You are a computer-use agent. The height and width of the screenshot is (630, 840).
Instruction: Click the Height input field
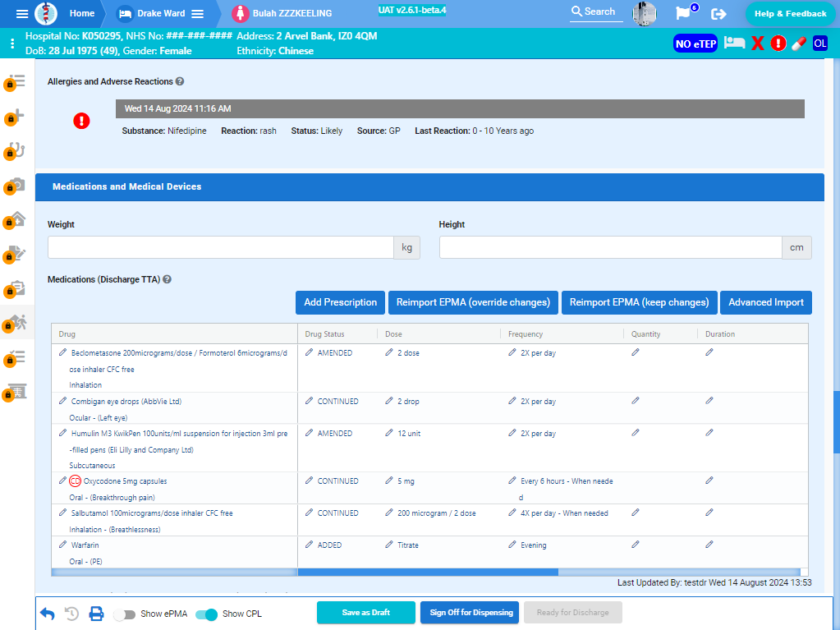pos(611,247)
